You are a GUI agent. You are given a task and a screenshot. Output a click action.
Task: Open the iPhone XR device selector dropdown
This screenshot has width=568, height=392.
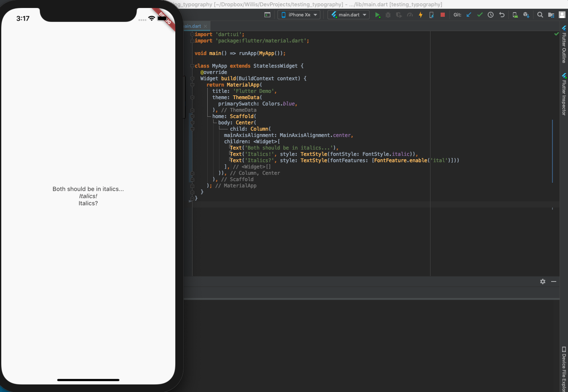299,14
